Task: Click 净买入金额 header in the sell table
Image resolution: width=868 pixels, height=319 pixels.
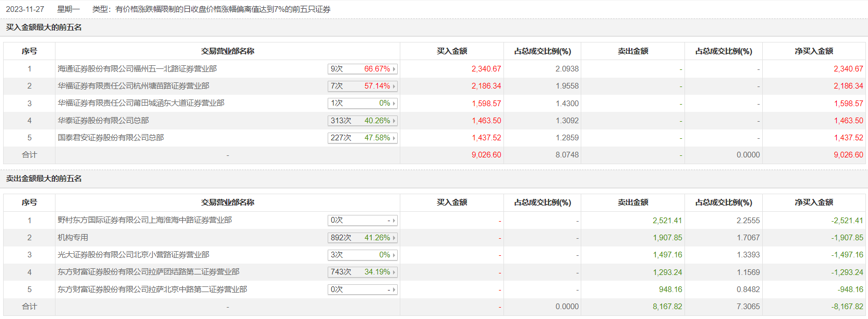Action: tap(814, 202)
